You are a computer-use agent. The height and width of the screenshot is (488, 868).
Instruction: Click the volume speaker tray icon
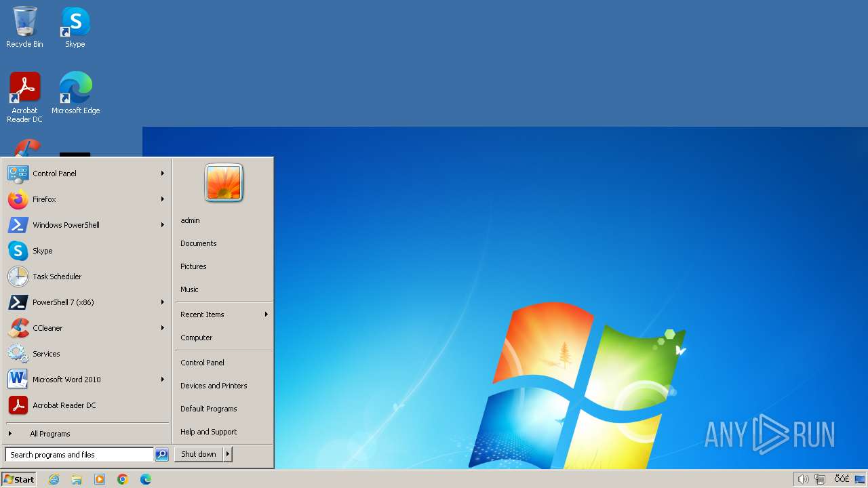coord(803,479)
